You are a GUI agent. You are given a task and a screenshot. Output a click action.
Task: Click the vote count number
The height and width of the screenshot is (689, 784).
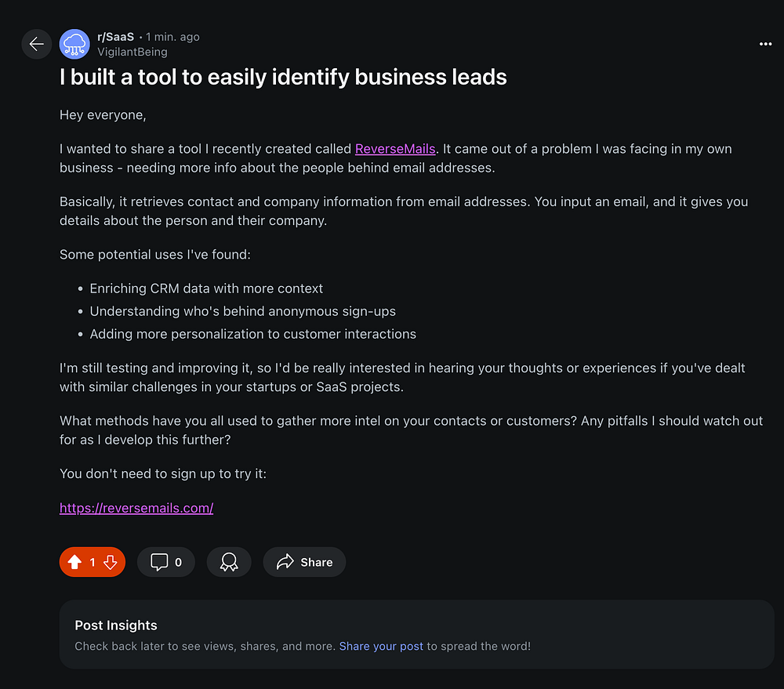point(93,562)
